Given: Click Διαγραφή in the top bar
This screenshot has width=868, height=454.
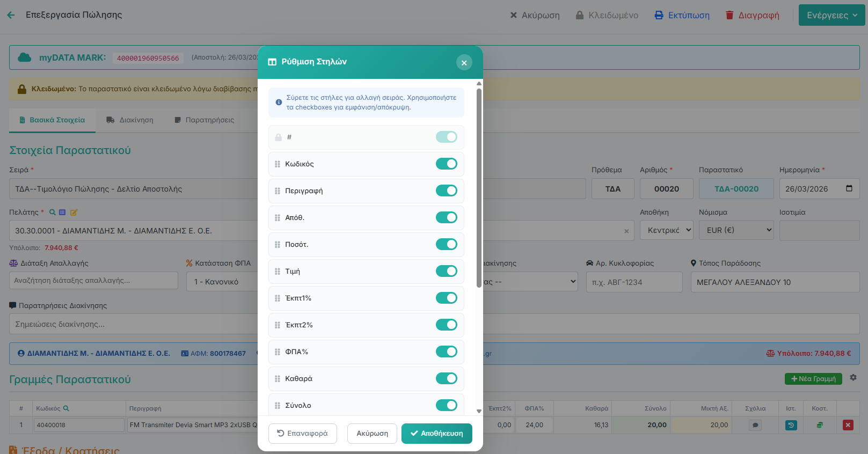Looking at the screenshot, I should (752, 15).
